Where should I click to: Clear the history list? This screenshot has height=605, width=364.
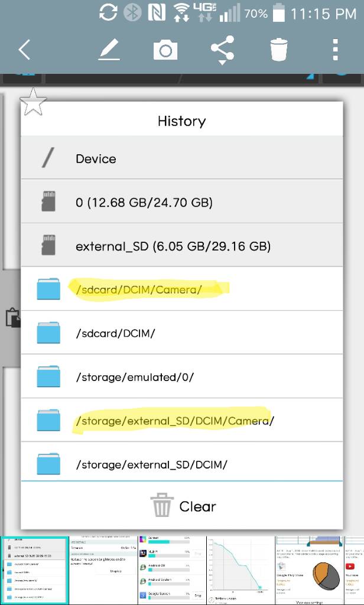pos(182,506)
